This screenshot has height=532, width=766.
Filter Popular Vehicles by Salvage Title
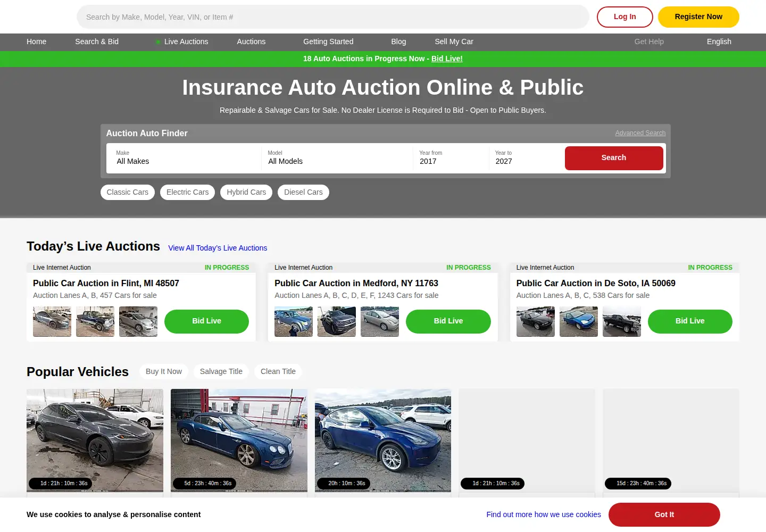(221, 371)
